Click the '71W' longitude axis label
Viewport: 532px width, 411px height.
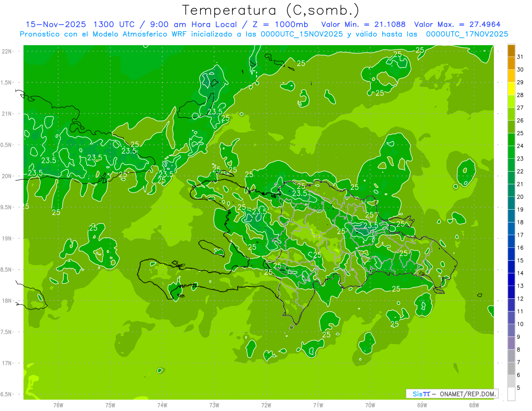pos(318,405)
